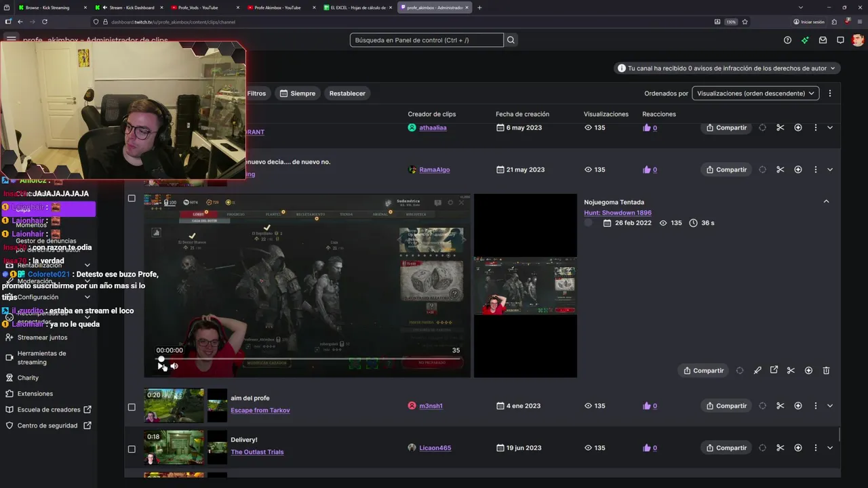This screenshot has height=488, width=868.
Task: Click the circled plus icon in the Licaon465 row
Action: click(x=797, y=448)
